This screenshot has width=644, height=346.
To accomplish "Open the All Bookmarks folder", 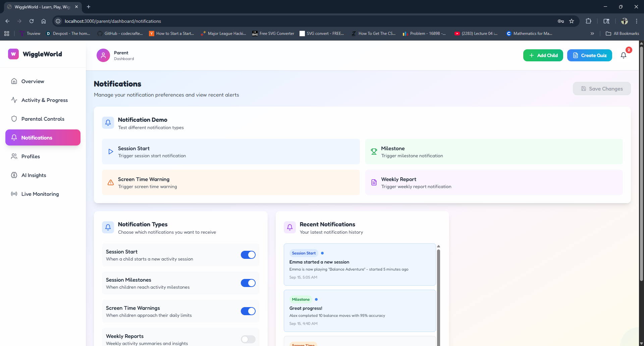I will [x=623, y=34].
